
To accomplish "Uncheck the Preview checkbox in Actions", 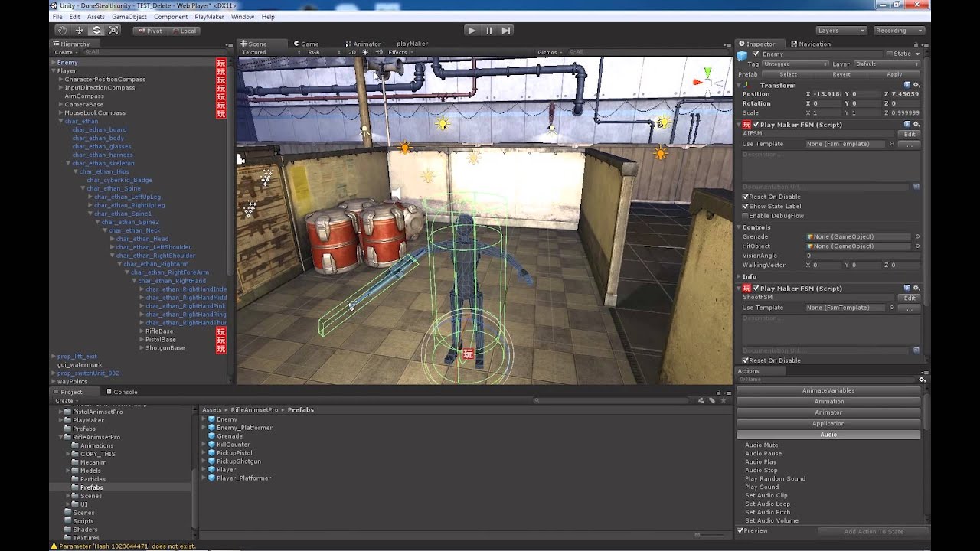I will click(740, 530).
